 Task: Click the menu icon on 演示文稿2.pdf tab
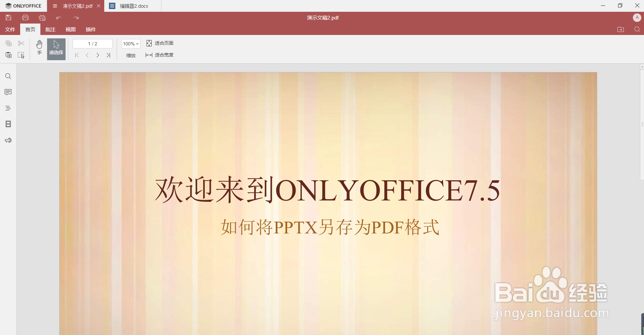(x=55, y=6)
